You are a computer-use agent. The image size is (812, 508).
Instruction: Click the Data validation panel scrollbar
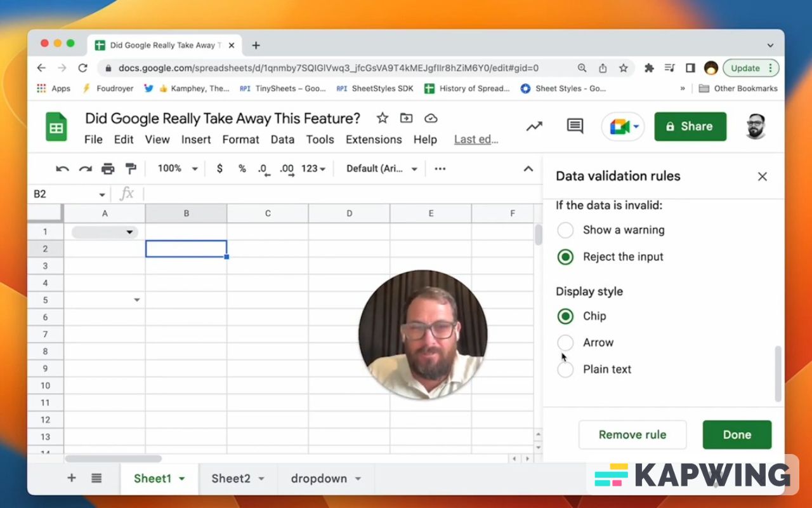pyautogui.click(x=778, y=374)
